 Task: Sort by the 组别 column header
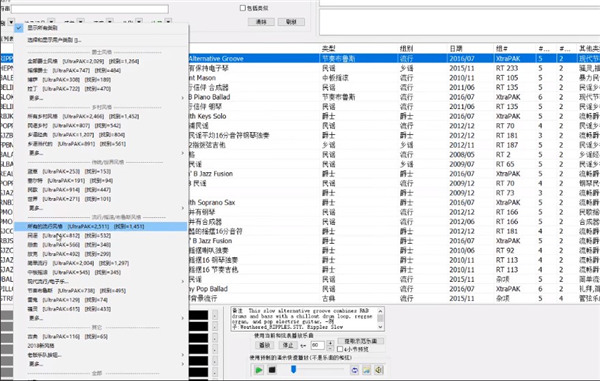422,49
